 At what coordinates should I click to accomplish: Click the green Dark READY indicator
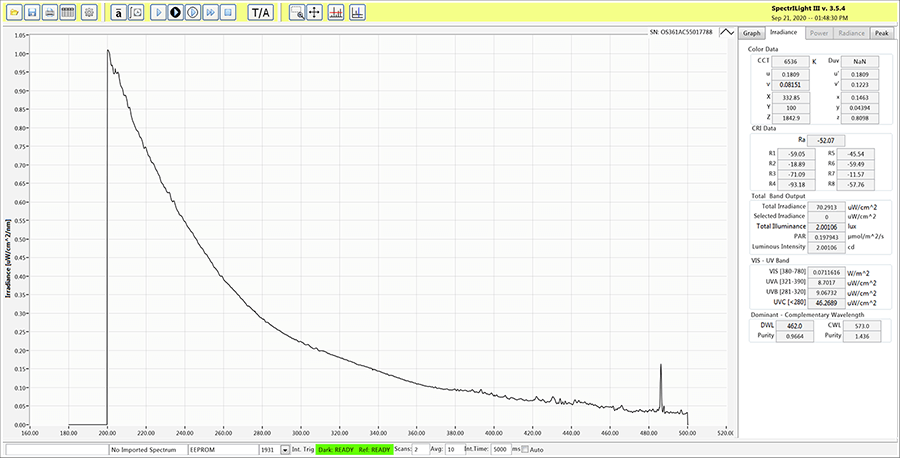coord(336,449)
